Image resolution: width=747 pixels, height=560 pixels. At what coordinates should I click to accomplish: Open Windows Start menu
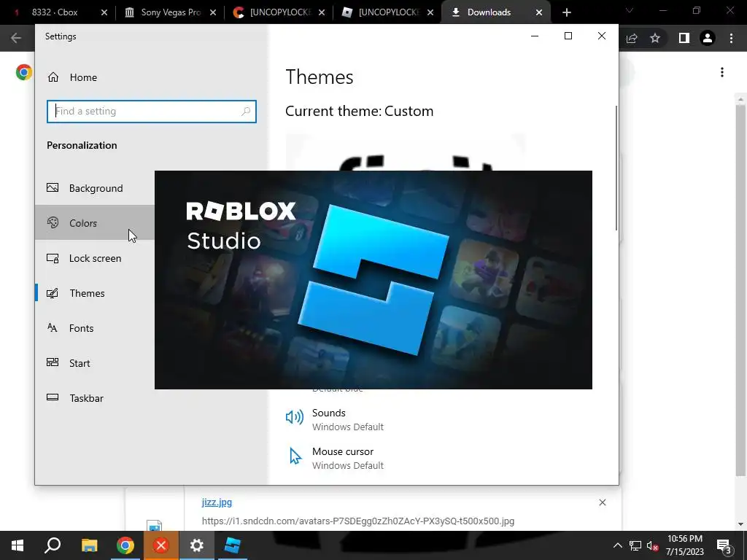[18, 545]
